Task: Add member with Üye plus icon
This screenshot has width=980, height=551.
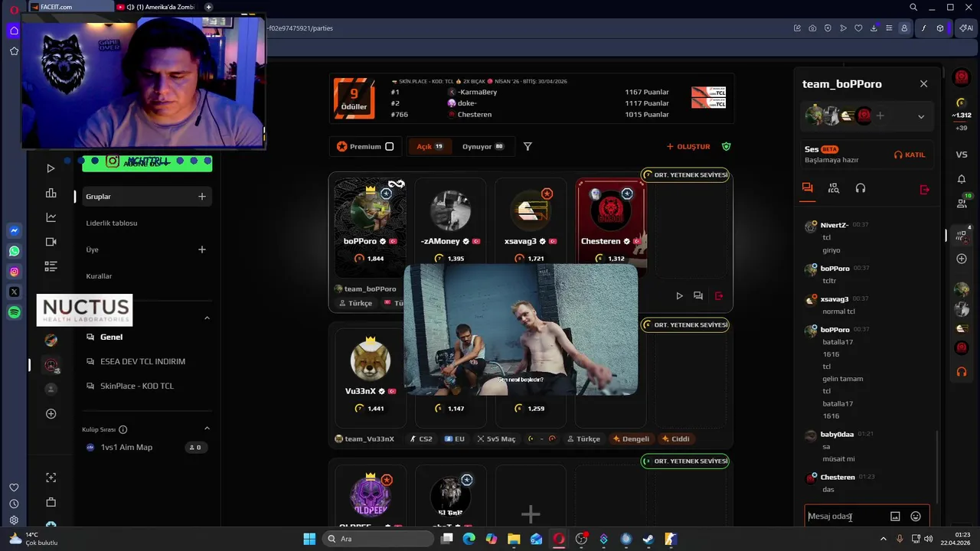Action: click(202, 249)
